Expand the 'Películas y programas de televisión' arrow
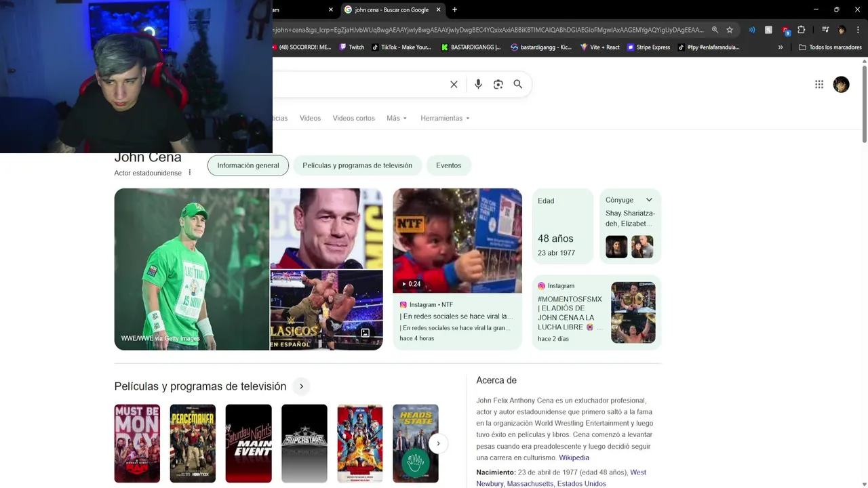This screenshot has height=488, width=868. pyautogui.click(x=301, y=386)
